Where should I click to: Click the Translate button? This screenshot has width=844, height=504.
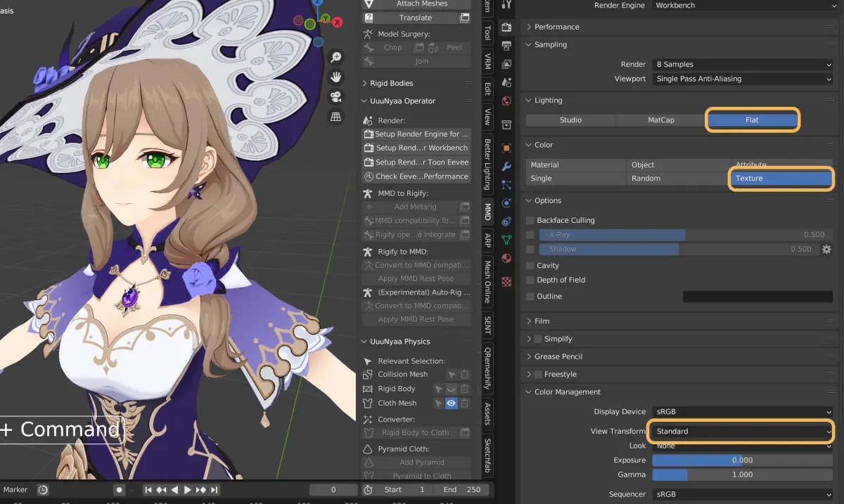[409, 18]
